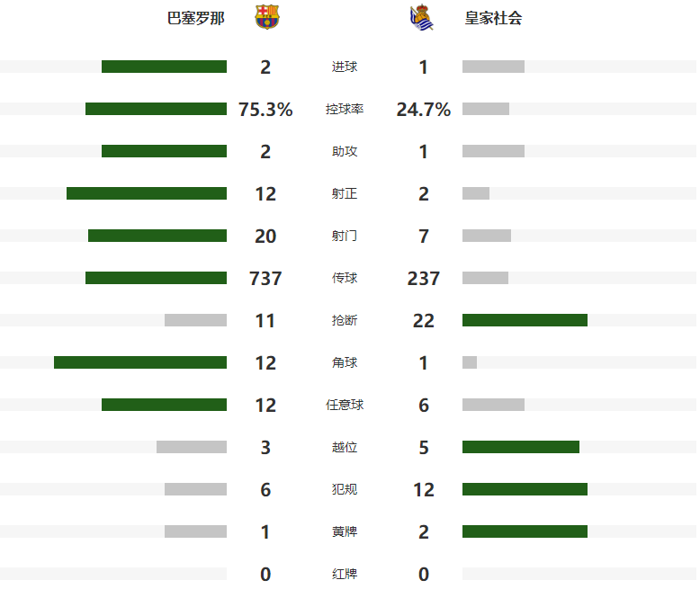Click Real Sociedad's 24.7% possession value
The width and height of the screenshot is (700, 598).
423,110
